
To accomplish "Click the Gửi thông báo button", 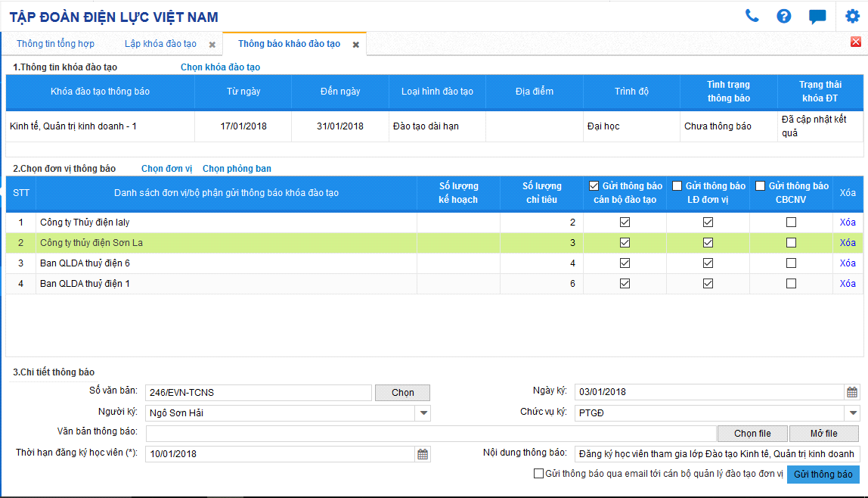I will (x=823, y=475).
